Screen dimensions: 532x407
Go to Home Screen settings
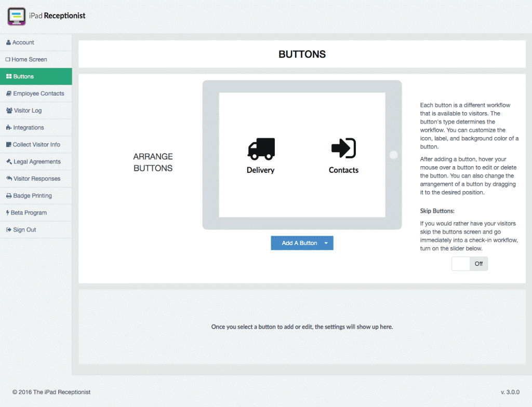pyautogui.click(x=36, y=59)
